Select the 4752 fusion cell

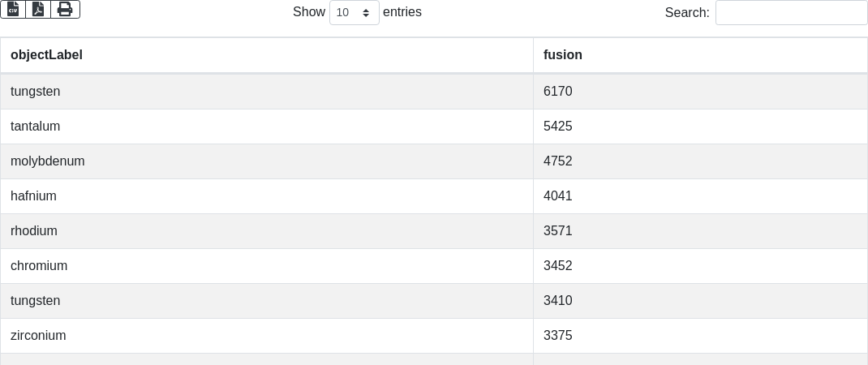pyautogui.click(x=558, y=161)
